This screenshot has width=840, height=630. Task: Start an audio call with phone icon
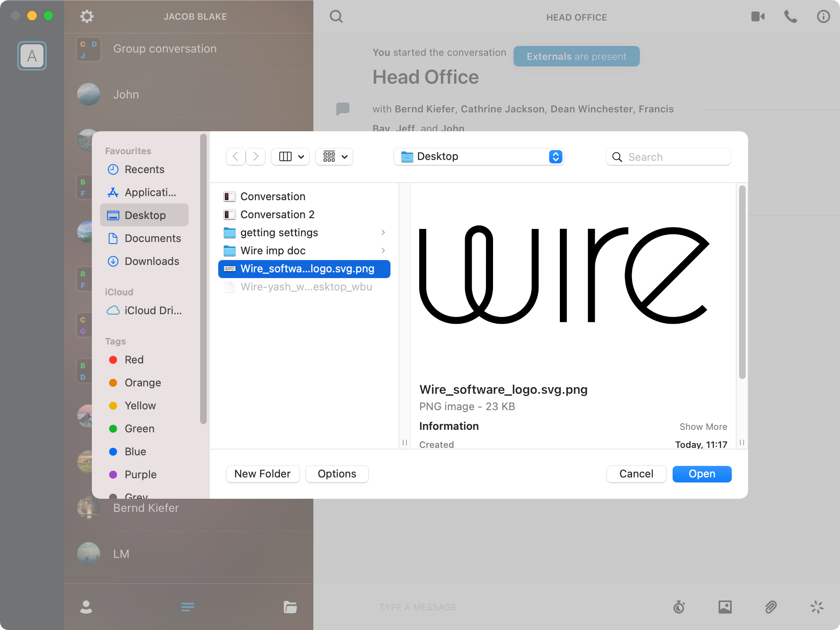(x=790, y=16)
